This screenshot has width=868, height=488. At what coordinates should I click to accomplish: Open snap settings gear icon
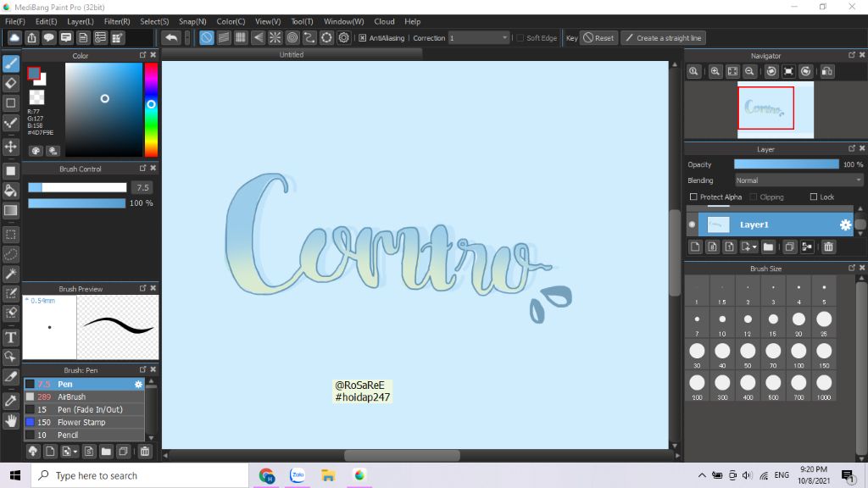(344, 37)
